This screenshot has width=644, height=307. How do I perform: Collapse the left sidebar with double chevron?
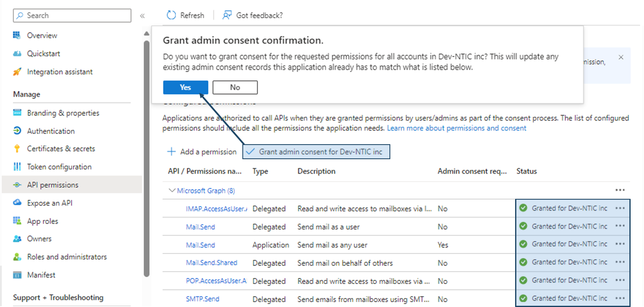(142, 16)
